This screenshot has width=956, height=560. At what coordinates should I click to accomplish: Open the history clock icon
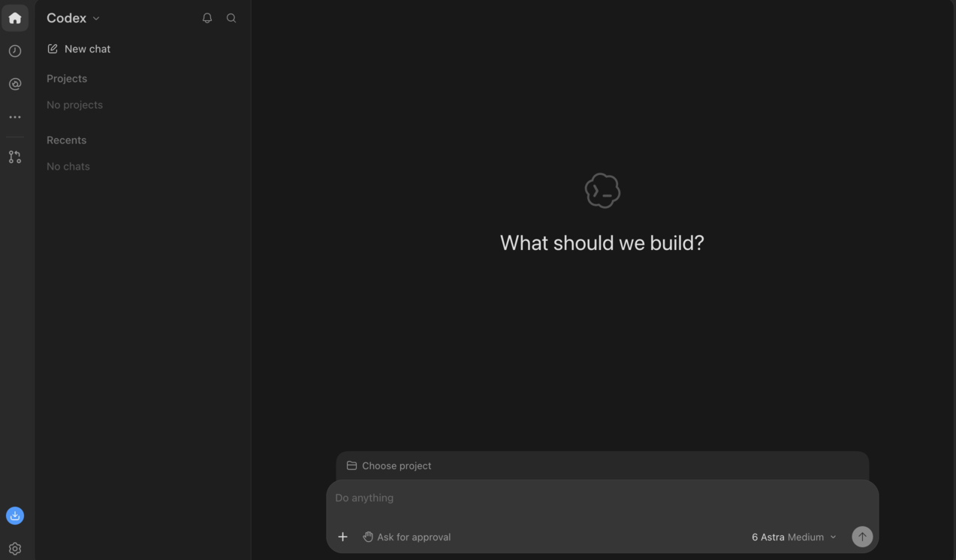[x=15, y=51]
